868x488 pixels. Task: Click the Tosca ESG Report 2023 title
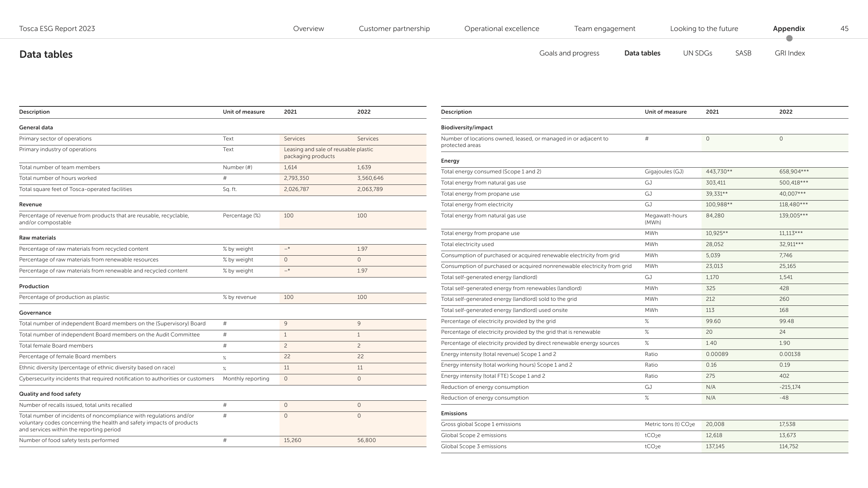pyautogui.click(x=57, y=29)
